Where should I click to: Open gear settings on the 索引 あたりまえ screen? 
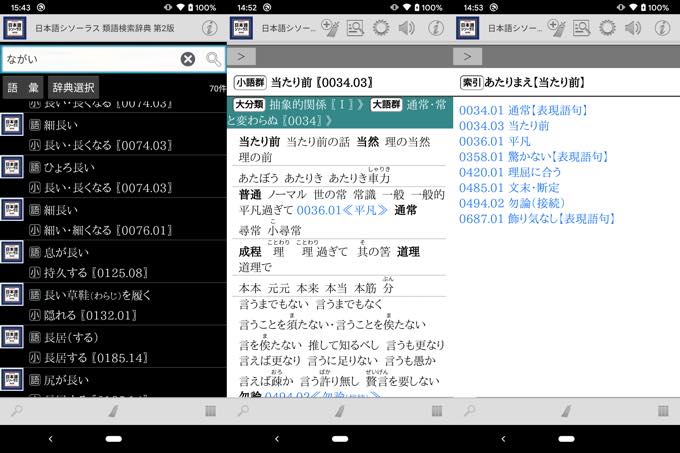click(x=606, y=28)
